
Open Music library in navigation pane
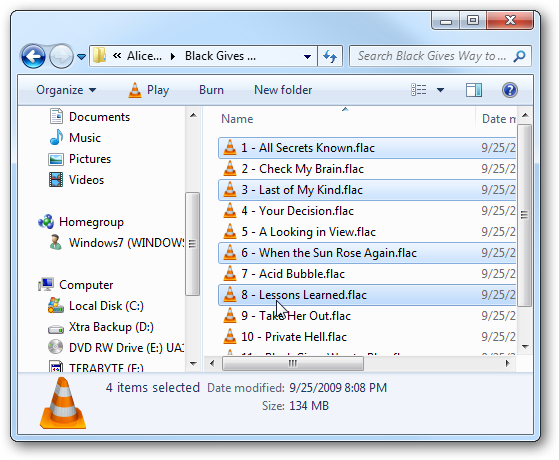[x=75, y=138]
